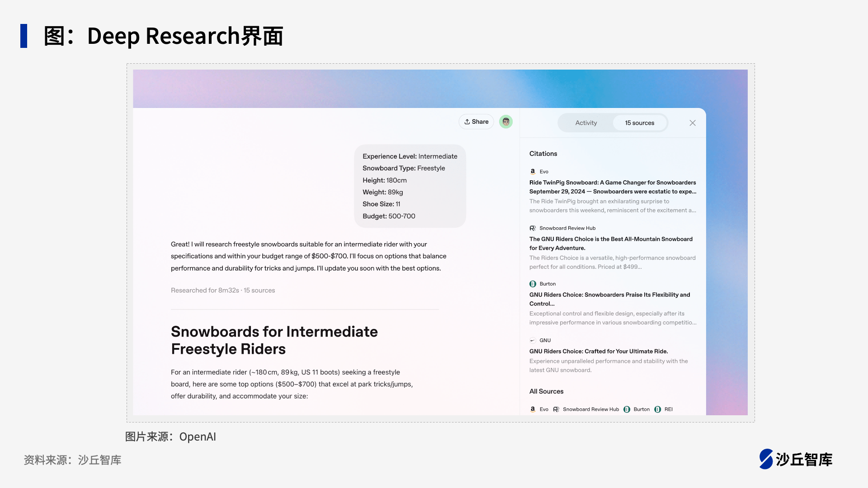This screenshot has width=868, height=488.
Task: Click the user message bubble with specifications
Action: click(410, 186)
